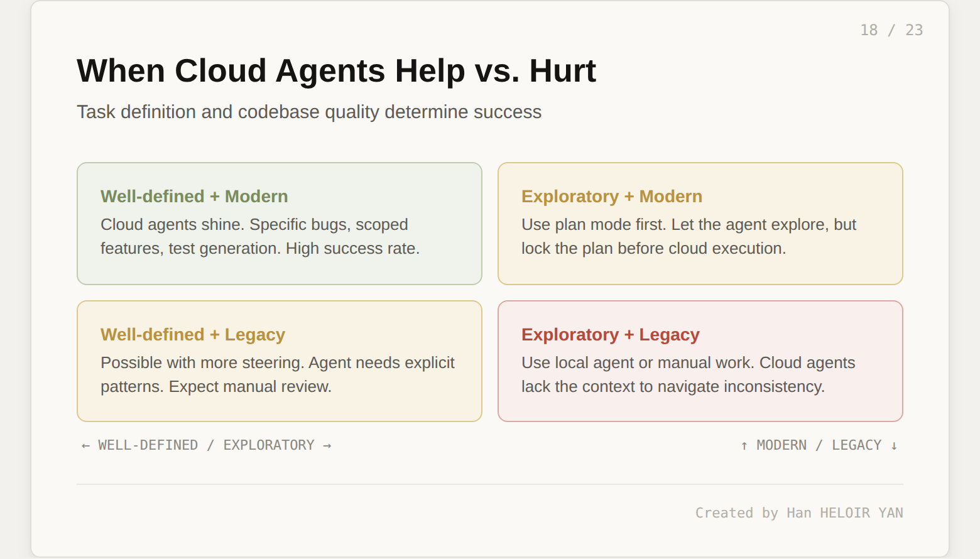Click the 'Well-defined + Legacy' heading
980x559 pixels.
pos(193,335)
